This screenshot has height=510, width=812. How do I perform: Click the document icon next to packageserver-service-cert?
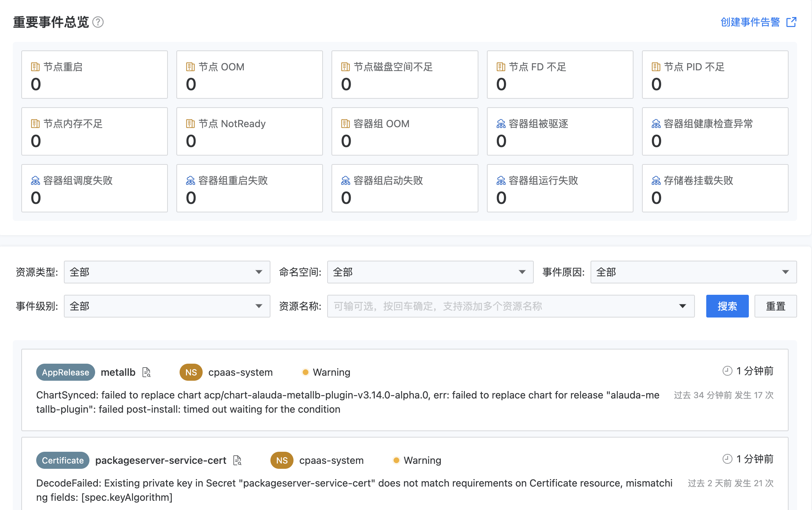click(x=237, y=460)
